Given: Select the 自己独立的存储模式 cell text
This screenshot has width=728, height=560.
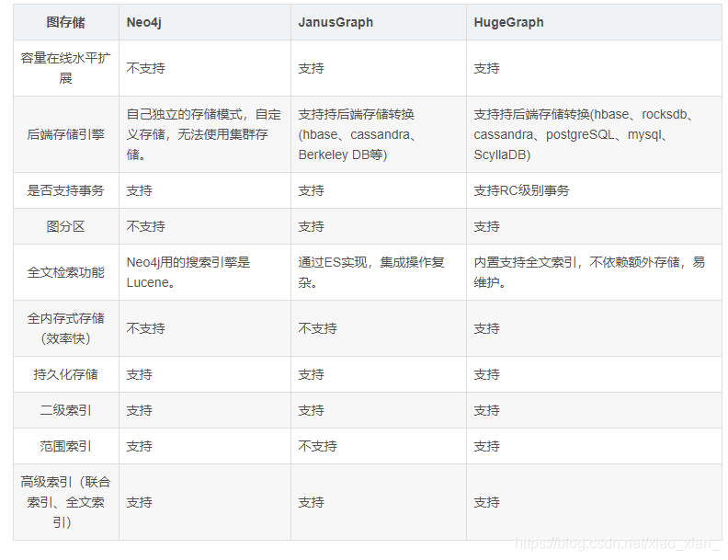Looking at the screenshot, I should click(204, 134).
